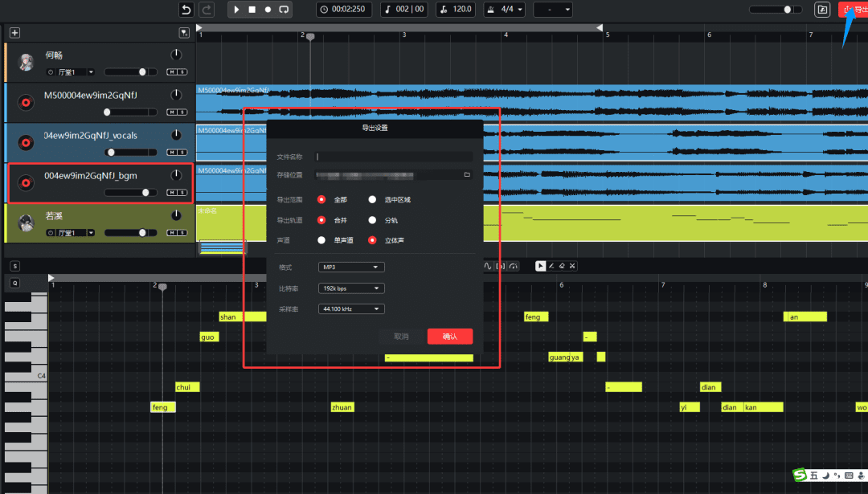Solo the 何畅 track
868x494 pixels.
182,72
